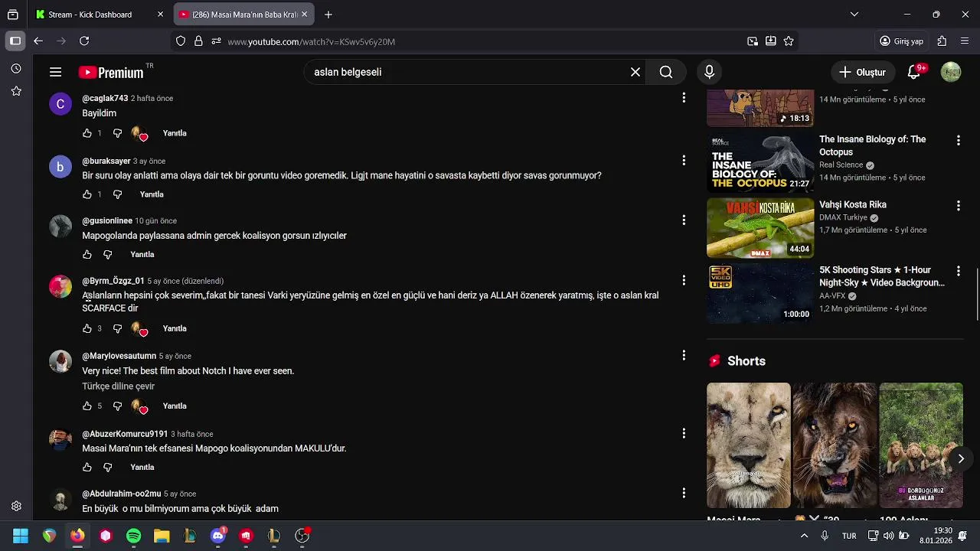Run search with magnifier button
The height and width of the screenshot is (551, 980).
[x=666, y=72]
